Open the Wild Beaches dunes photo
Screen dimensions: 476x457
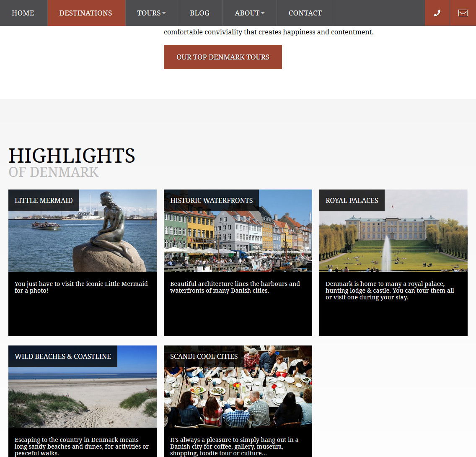(x=83, y=387)
